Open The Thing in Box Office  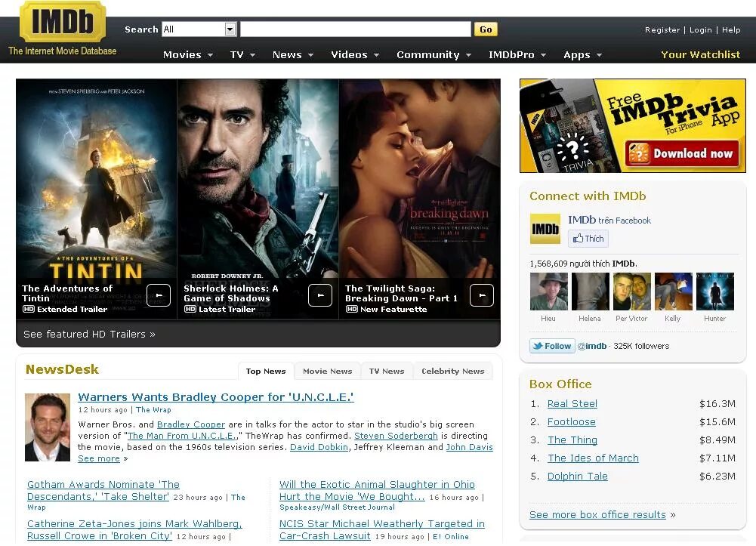click(572, 440)
